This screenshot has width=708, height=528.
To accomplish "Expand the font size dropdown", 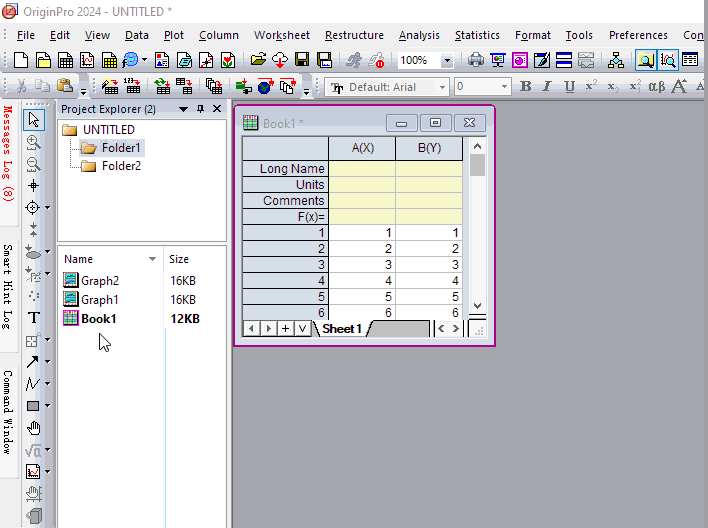I will [505, 87].
